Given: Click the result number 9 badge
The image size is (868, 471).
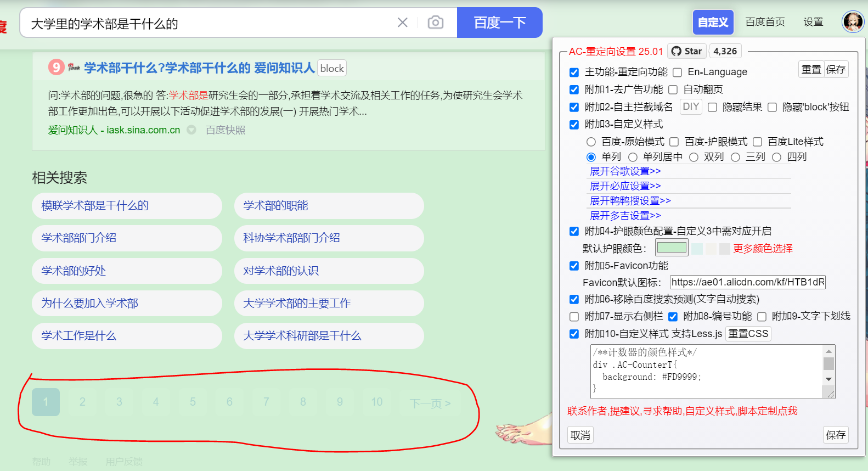Looking at the screenshot, I should [x=57, y=68].
